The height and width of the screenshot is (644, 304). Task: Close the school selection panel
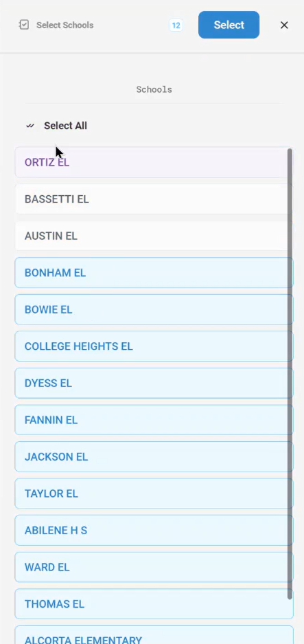tap(284, 25)
